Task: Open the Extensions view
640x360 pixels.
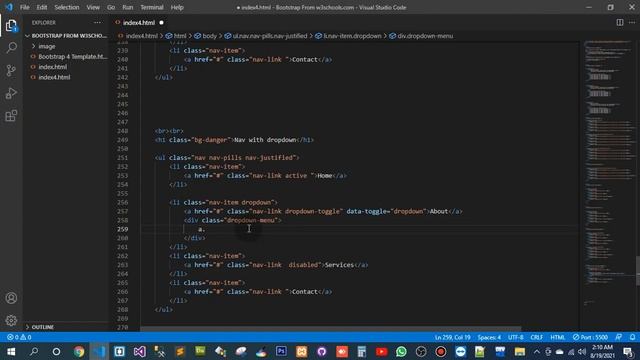Action: click(x=11, y=116)
